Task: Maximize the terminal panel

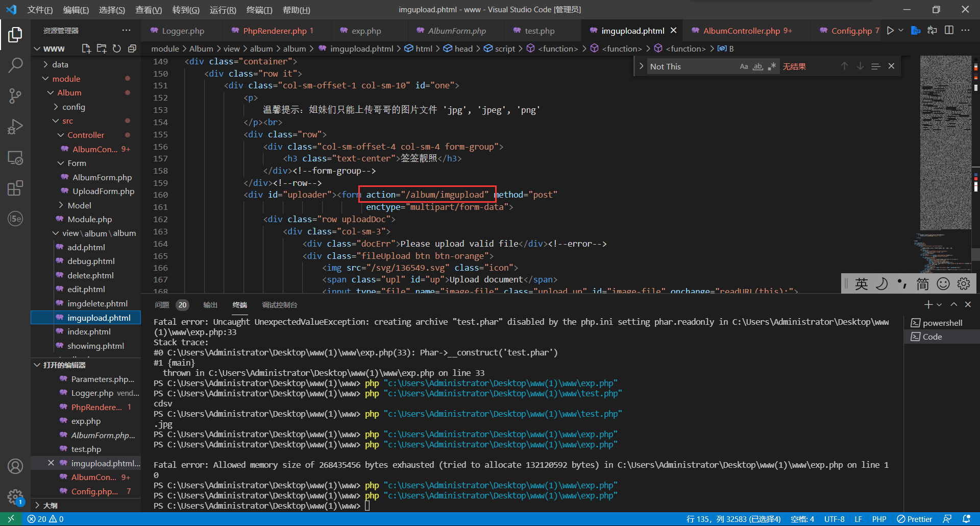Action: click(x=953, y=304)
